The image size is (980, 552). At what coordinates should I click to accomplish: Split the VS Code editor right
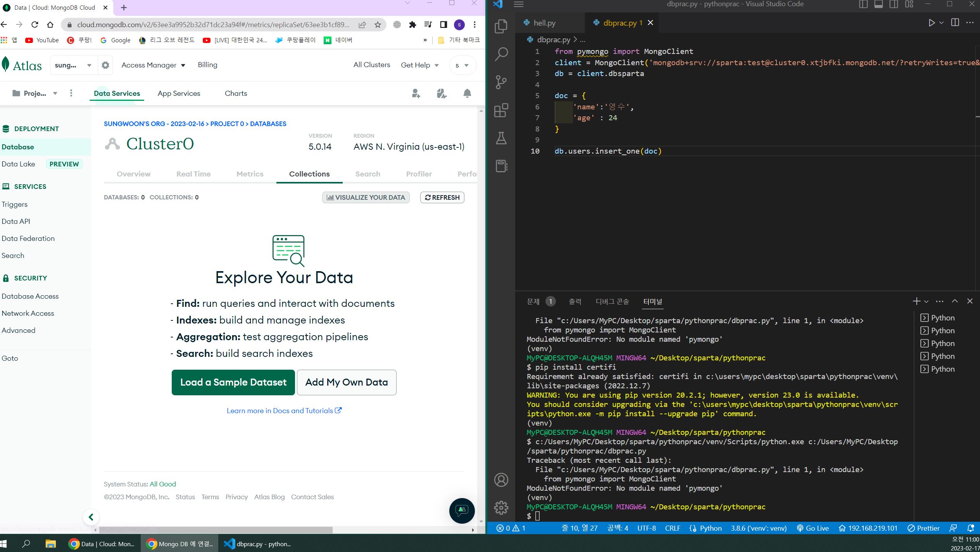(x=955, y=22)
